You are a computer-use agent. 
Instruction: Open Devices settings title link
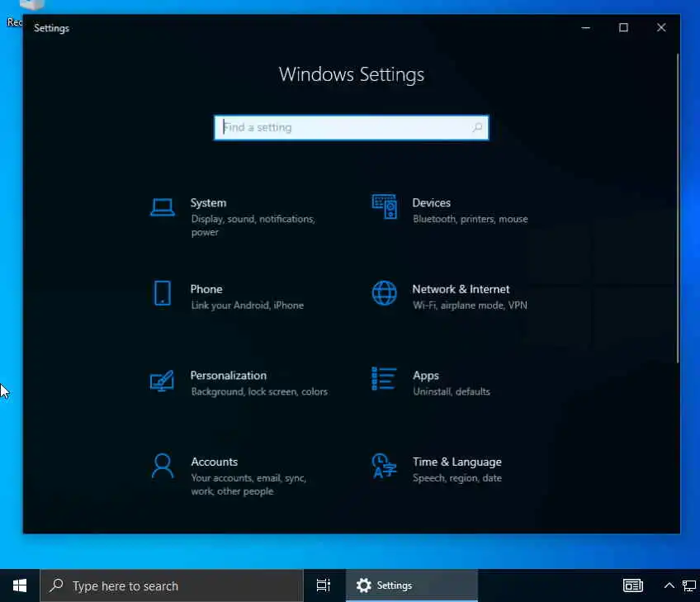tap(431, 203)
